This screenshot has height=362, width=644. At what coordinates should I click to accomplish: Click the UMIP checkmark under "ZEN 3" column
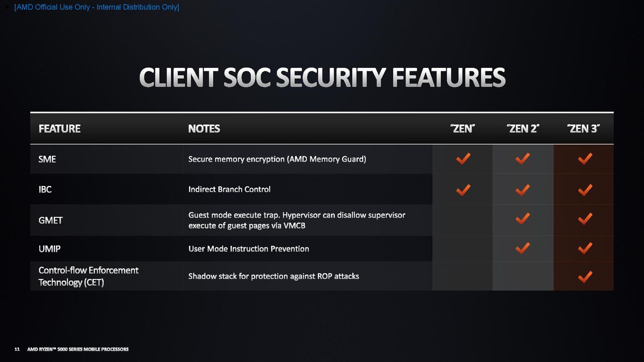(585, 248)
